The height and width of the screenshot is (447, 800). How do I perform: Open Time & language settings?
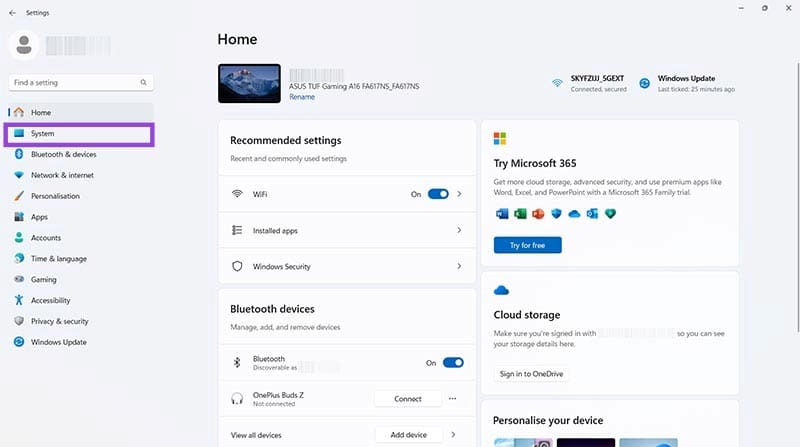point(81,259)
